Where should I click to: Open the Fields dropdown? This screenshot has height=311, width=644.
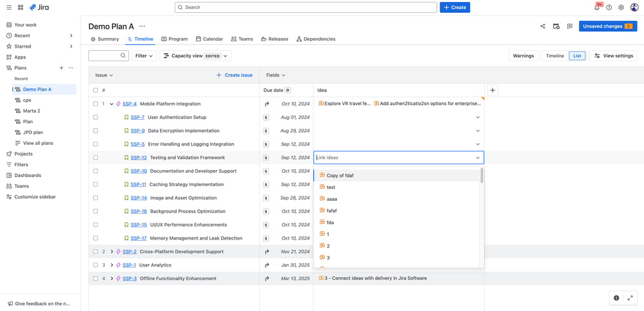click(x=275, y=75)
